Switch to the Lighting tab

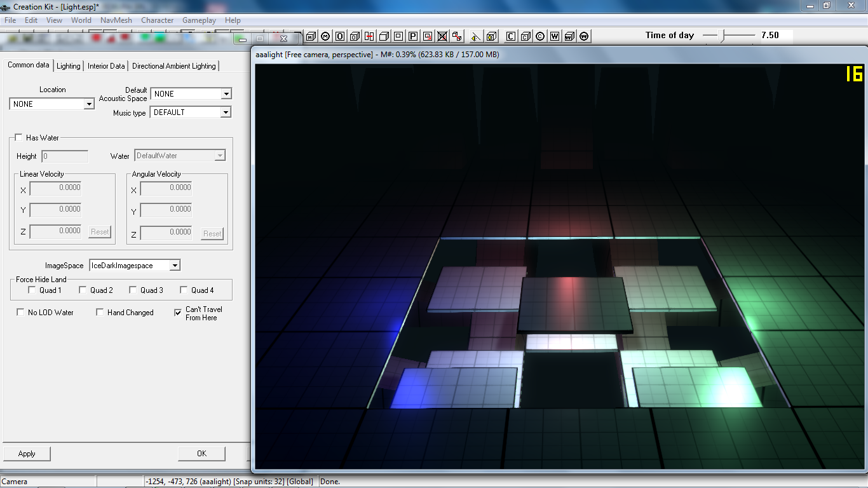(69, 66)
